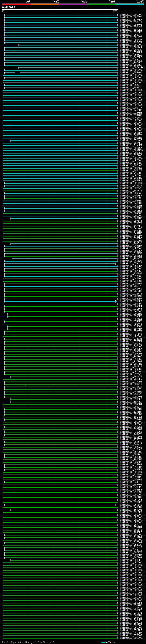
Task: Click the white query sequence bar
Action: [x=60, y=10]
